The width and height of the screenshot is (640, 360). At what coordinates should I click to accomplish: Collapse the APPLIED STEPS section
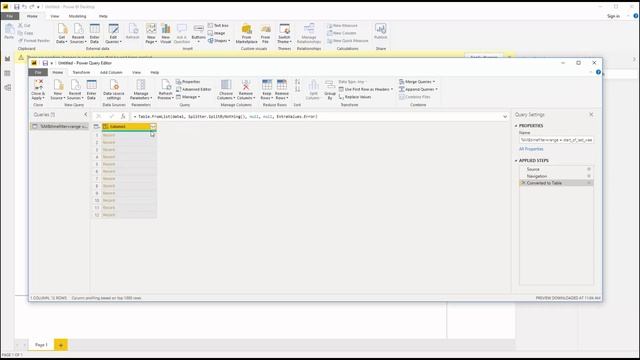tap(516, 160)
